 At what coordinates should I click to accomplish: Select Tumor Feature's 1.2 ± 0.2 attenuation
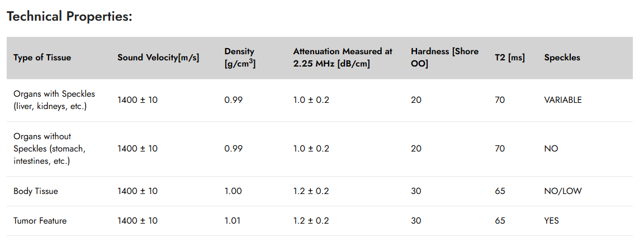(x=311, y=220)
